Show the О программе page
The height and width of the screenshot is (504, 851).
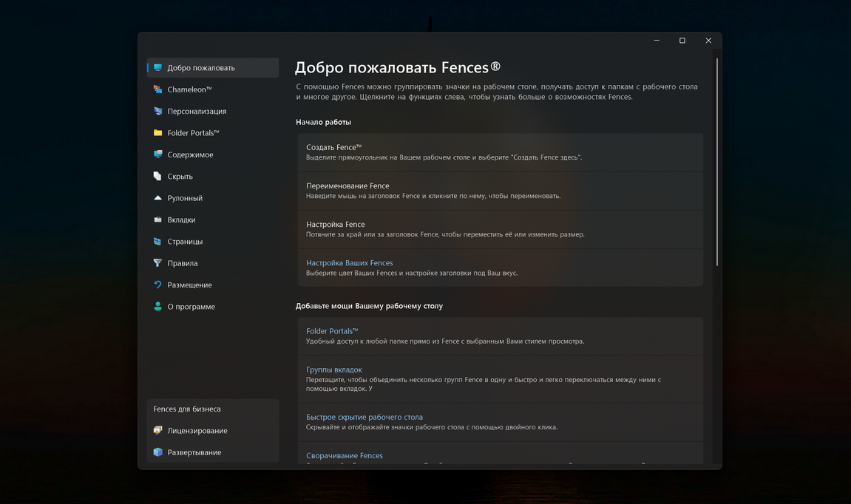point(213,307)
